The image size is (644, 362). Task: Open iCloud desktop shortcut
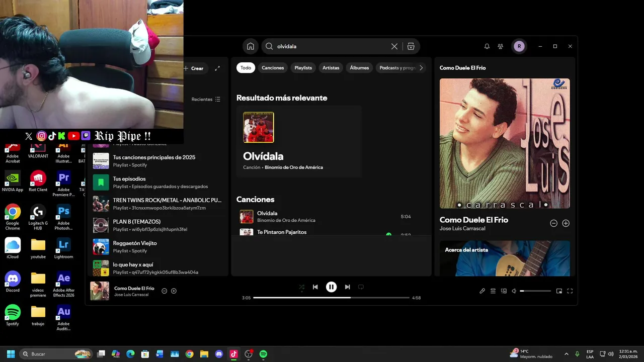(x=13, y=248)
